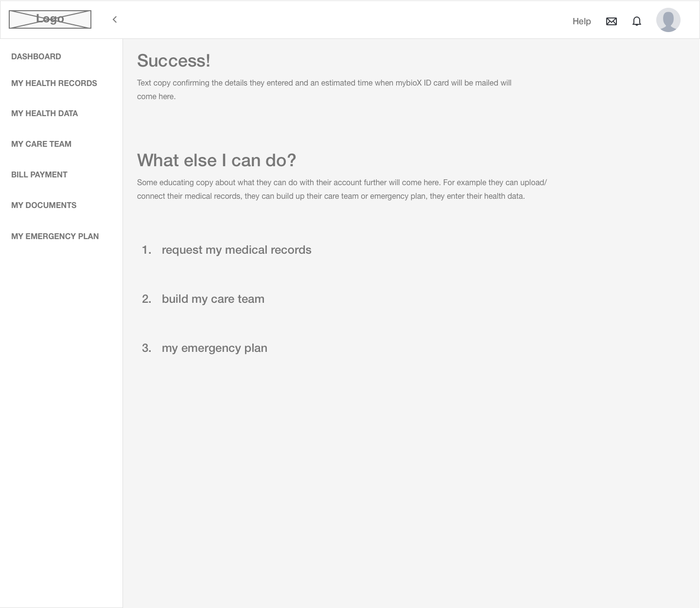700x608 pixels.
Task: Open My Emergency Plan in sidebar
Action: (x=55, y=236)
